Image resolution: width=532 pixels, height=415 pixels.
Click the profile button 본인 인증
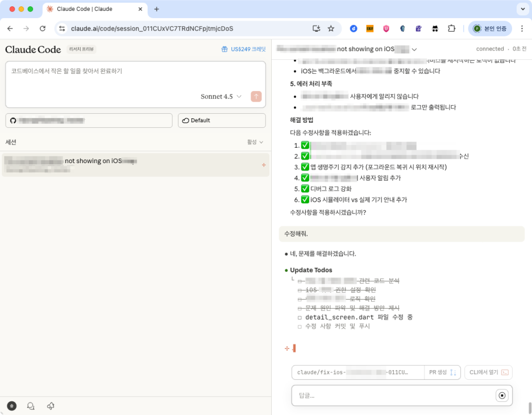pyautogui.click(x=490, y=28)
